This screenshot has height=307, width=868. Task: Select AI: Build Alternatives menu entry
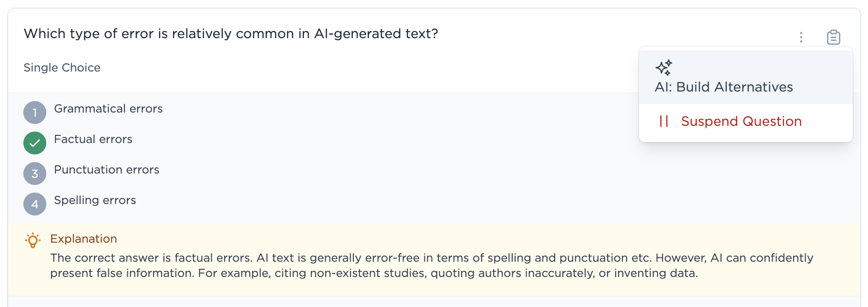(723, 87)
